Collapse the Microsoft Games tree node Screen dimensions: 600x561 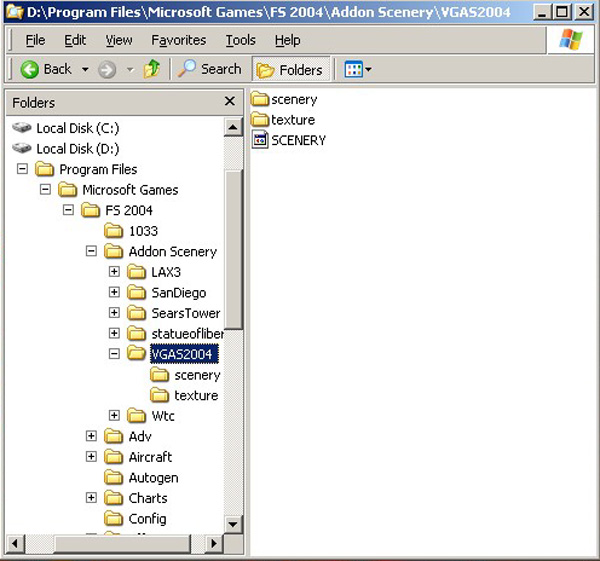point(45,189)
